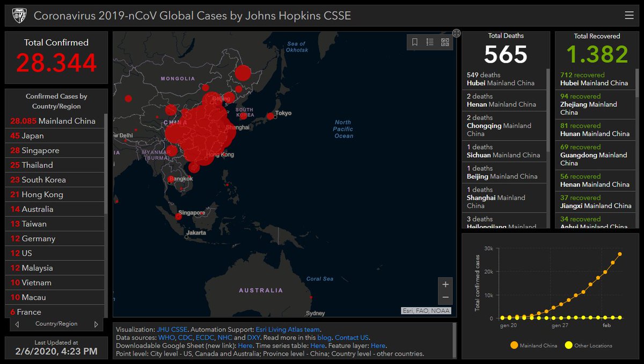Select the Taiwan row with 13 cases

coord(55,224)
